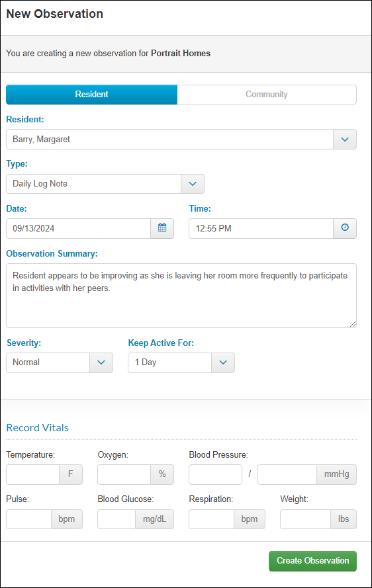The image size is (372, 588).
Task: Click the Date field showing 09/13/2024
Action: click(x=79, y=228)
